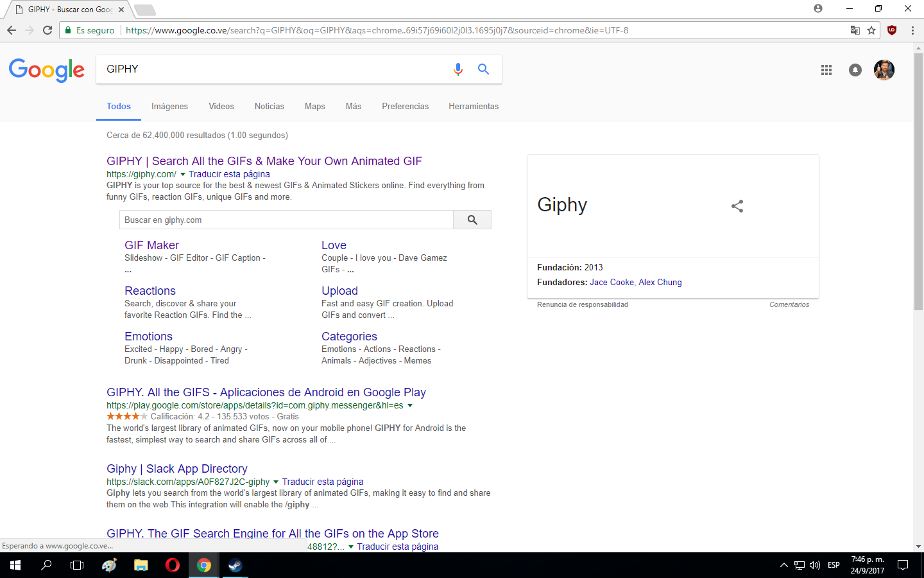Screen dimensions: 924x578
Task: Click Traducir esta página under Slack result
Action: [323, 482]
